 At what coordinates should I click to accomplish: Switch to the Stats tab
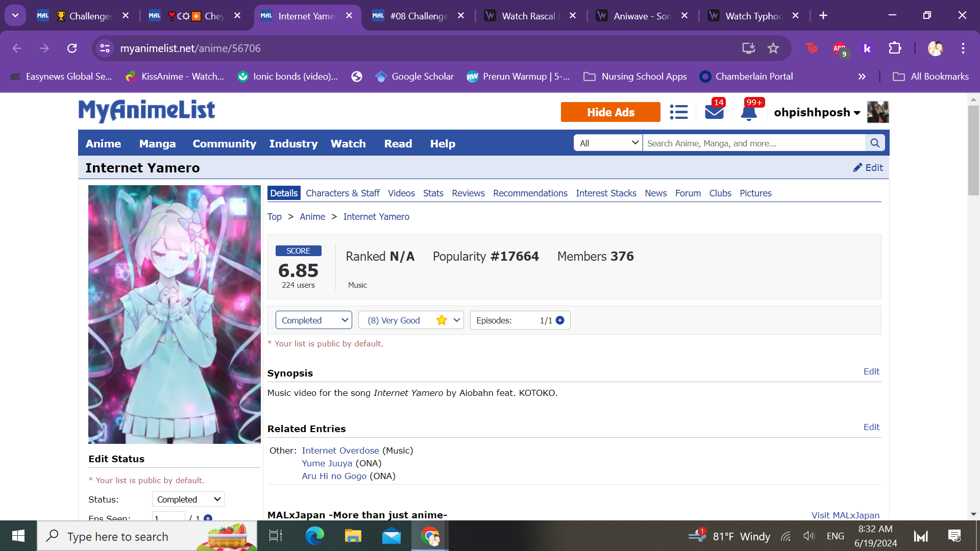point(433,193)
